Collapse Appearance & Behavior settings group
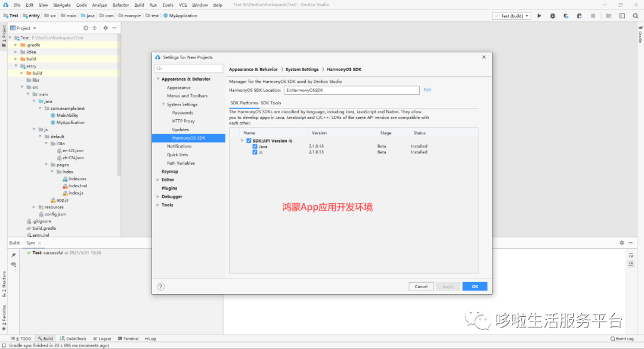644x349 pixels. click(158, 79)
